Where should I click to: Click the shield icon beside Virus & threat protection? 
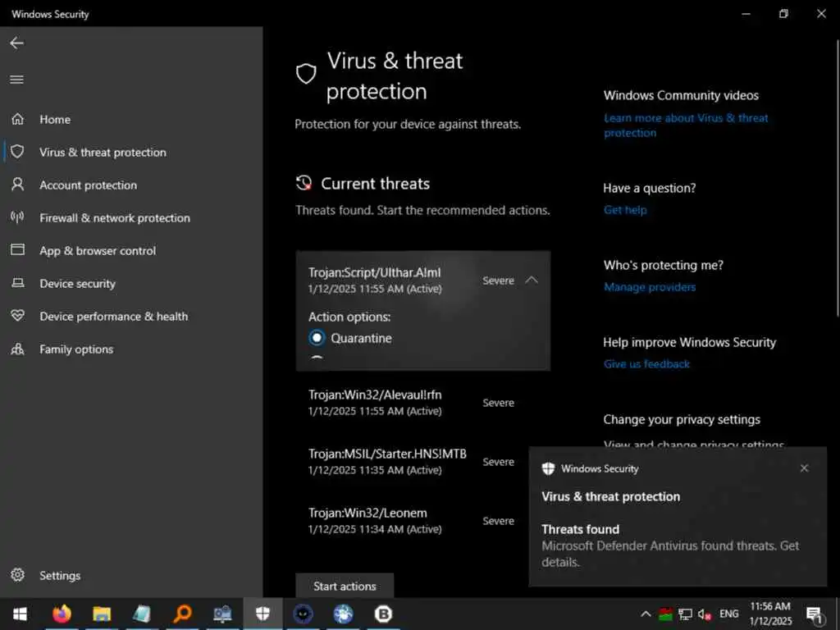tap(18, 152)
